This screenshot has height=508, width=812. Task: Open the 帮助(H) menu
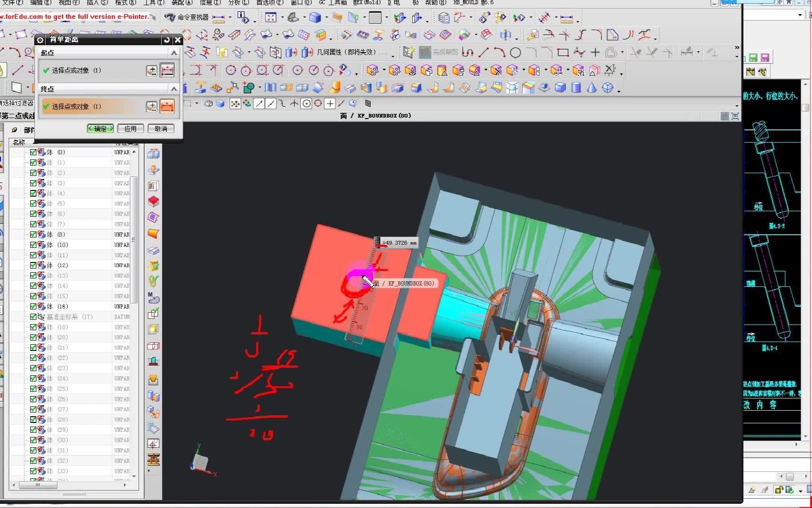tap(436, 2)
